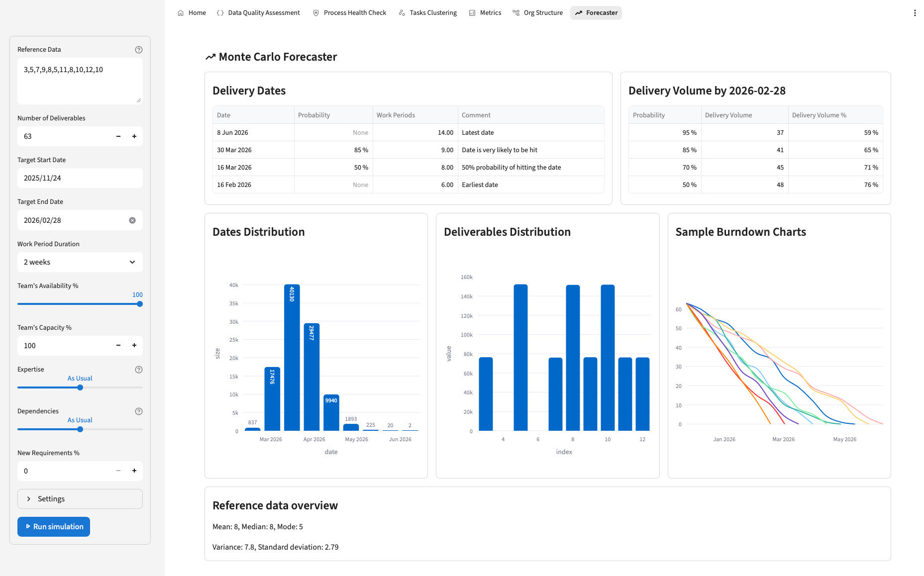The image size is (924, 576).
Task: Switch to the Tasks Clustering tab
Action: click(x=427, y=13)
